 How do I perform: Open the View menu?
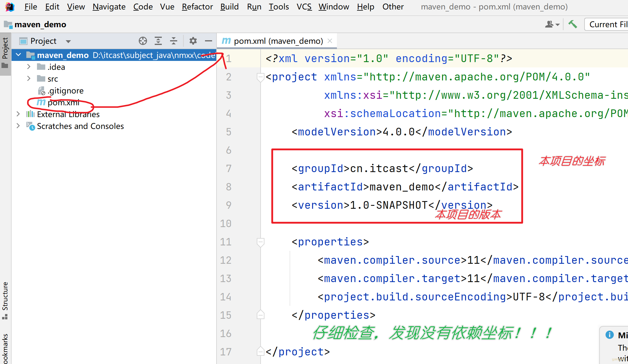point(76,7)
